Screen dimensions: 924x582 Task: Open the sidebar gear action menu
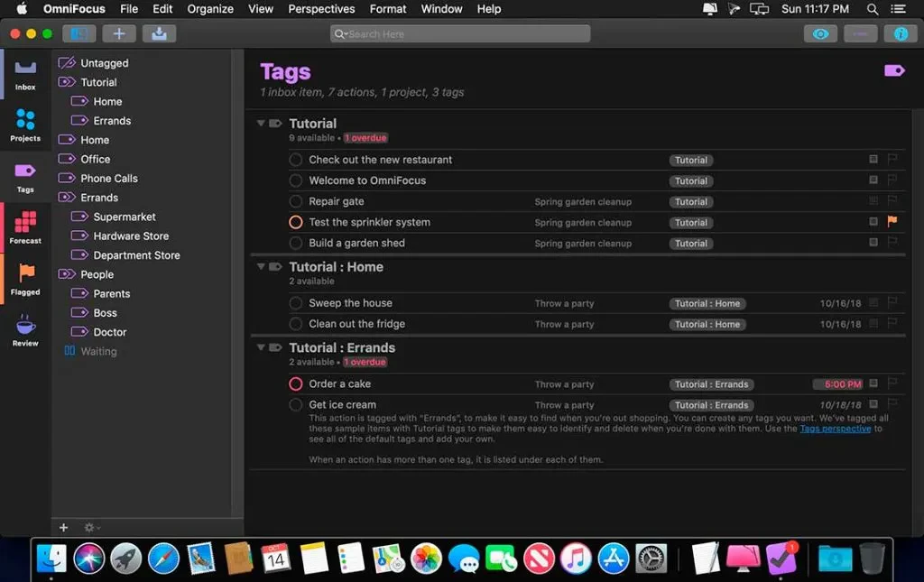pyautogui.click(x=91, y=527)
